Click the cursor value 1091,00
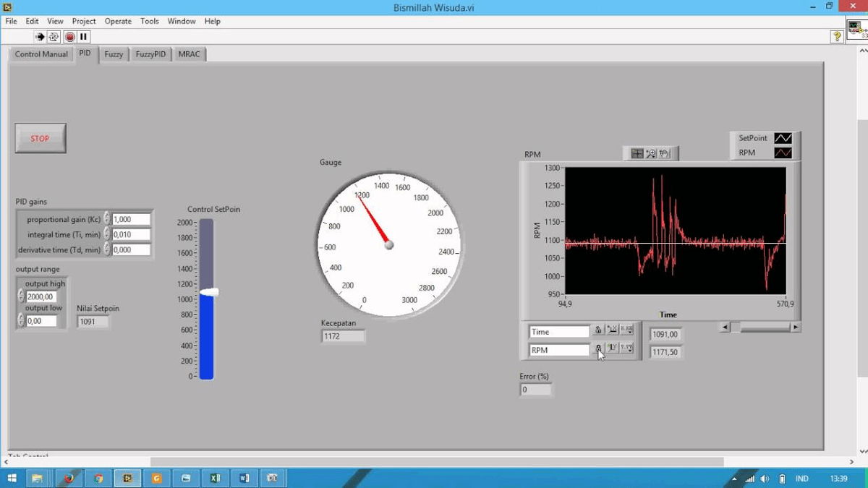 [x=665, y=335]
